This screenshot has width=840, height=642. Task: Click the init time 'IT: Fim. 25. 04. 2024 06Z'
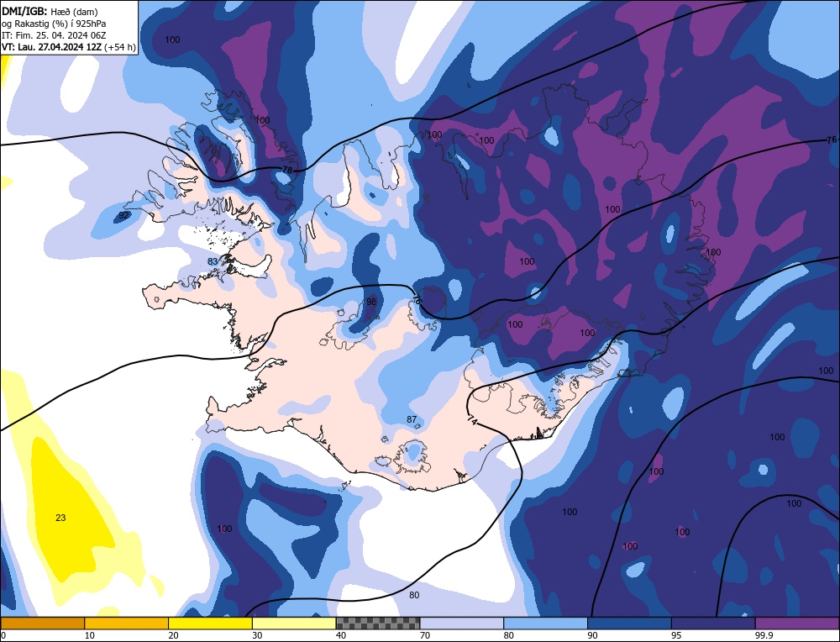[54, 35]
